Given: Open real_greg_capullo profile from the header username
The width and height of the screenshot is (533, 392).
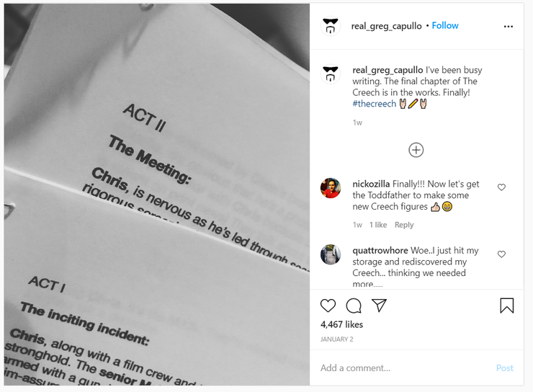Looking at the screenshot, I should (386, 26).
